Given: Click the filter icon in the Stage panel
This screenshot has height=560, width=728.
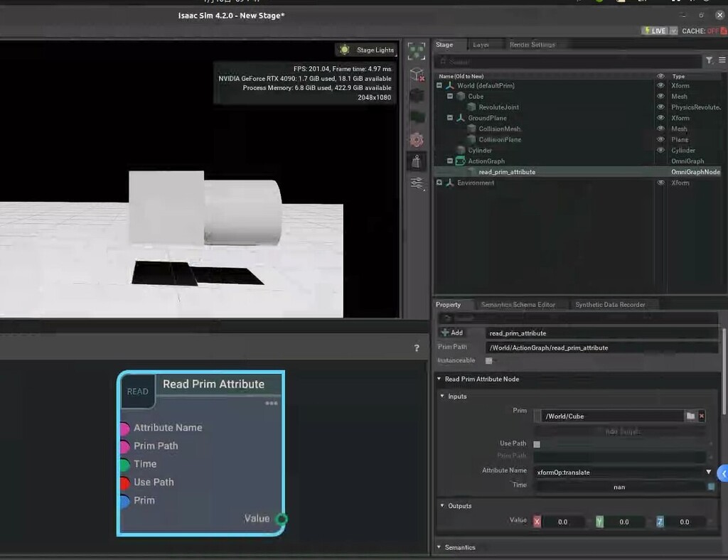Looking at the screenshot, I should pyautogui.click(x=709, y=61).
